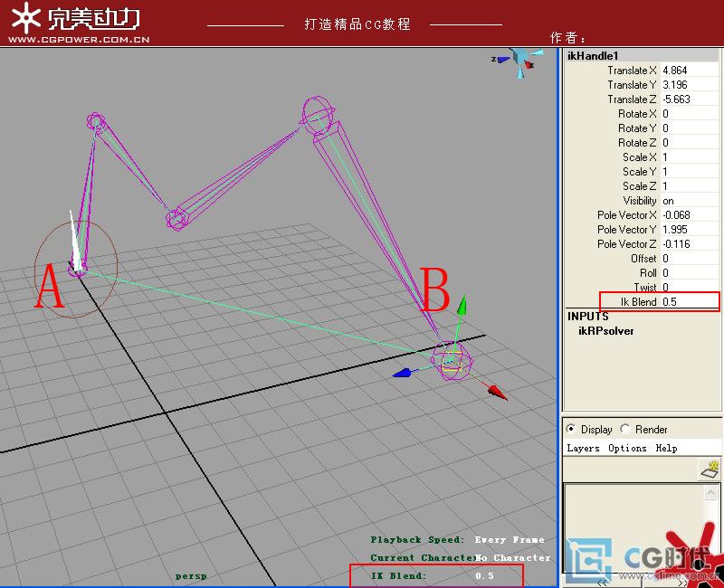Click the persp camera label in the viewport

pos(191,576)
